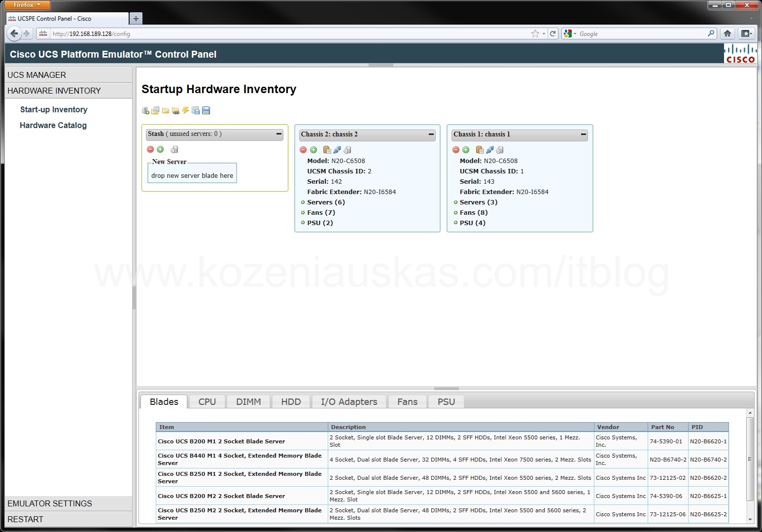The image size is (762, 532).
Task: Click the browser forward arrow
Action: 27,33
